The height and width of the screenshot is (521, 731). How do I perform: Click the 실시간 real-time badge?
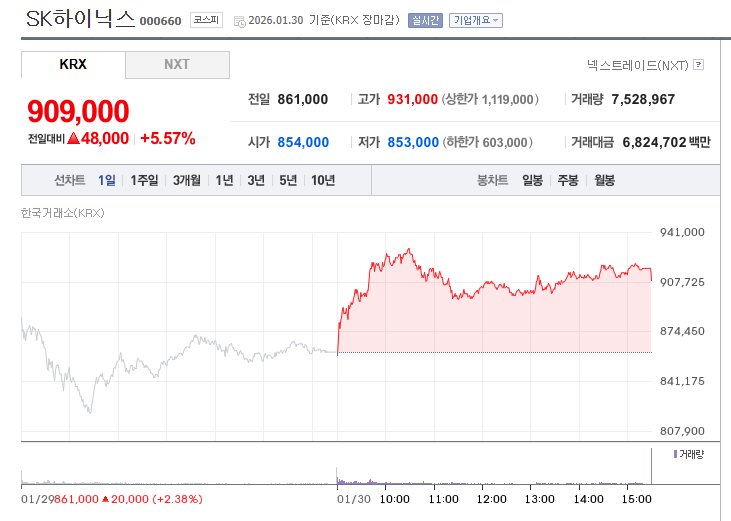(x=425, y=20)
